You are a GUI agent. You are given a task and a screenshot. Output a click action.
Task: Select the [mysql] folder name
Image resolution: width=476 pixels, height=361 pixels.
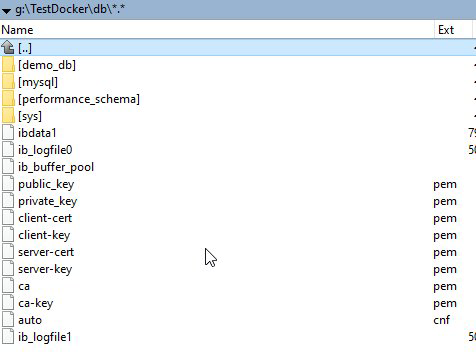38,82
